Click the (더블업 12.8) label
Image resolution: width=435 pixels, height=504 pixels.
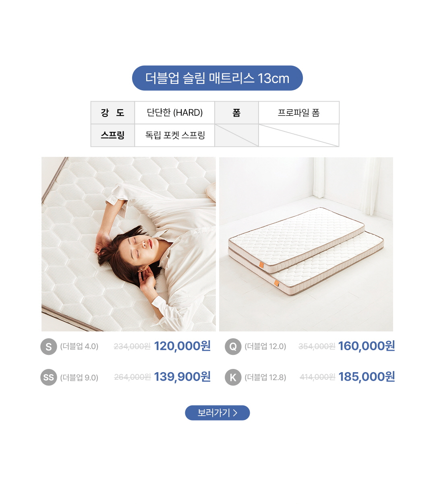click(265, 377)
